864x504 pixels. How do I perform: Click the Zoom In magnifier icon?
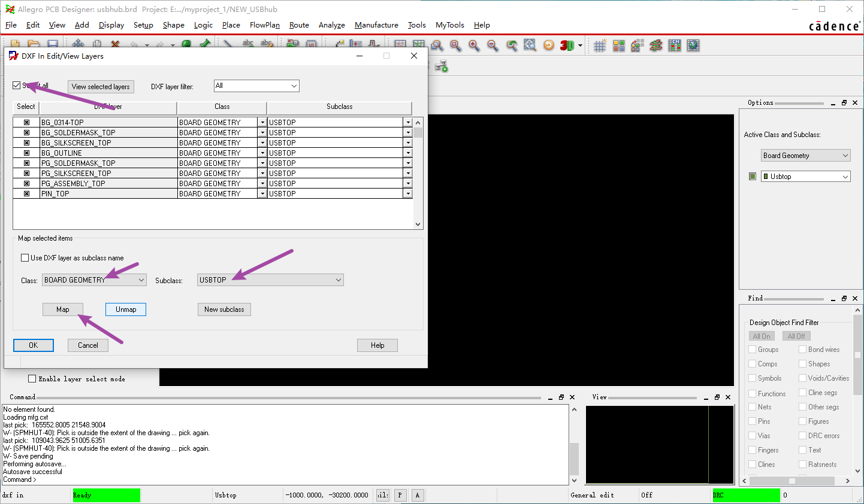(x=475, y=45)
